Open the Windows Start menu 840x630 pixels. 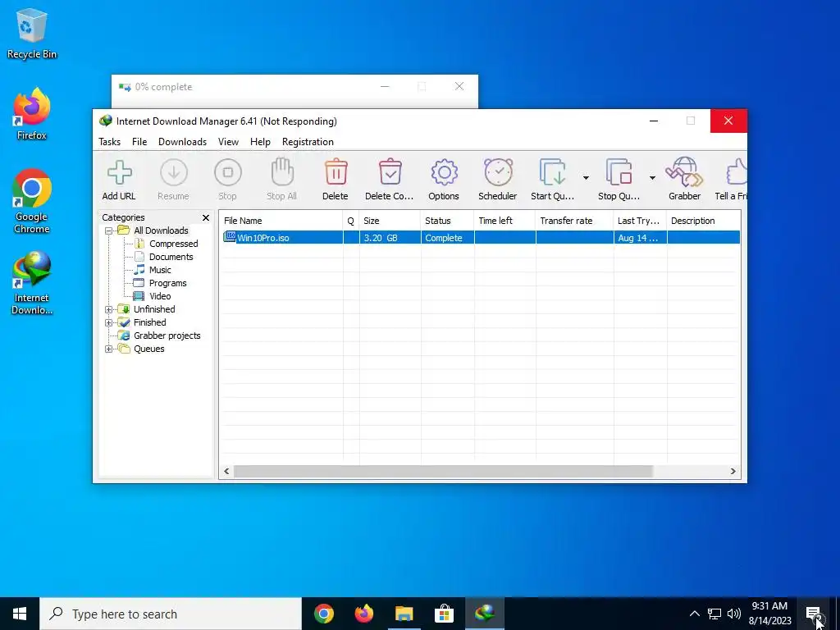pyautogui.click(x=20, y=614)
